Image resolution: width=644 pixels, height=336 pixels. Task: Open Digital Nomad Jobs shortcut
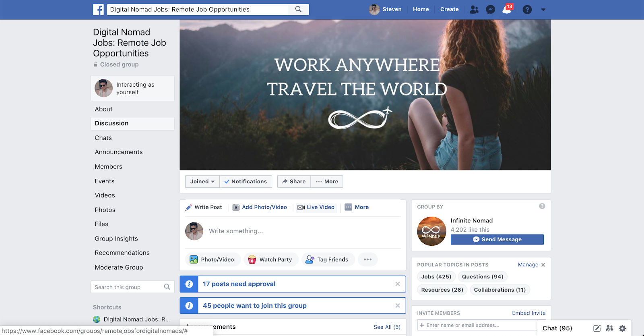coord(132,319)
